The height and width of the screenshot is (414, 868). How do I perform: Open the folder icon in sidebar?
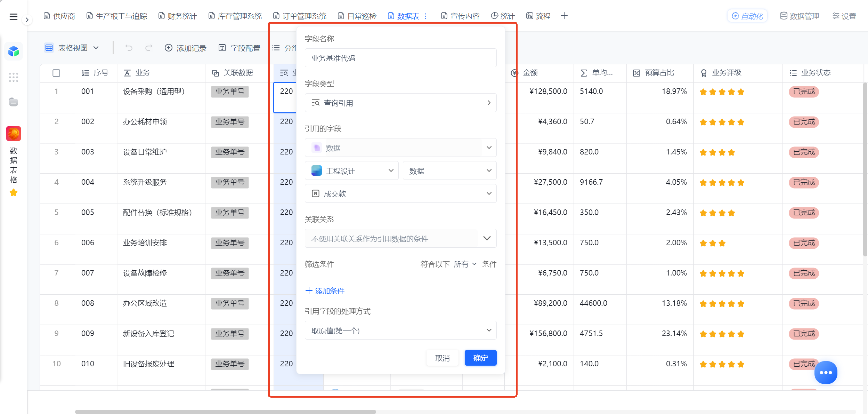click(14, 102)
